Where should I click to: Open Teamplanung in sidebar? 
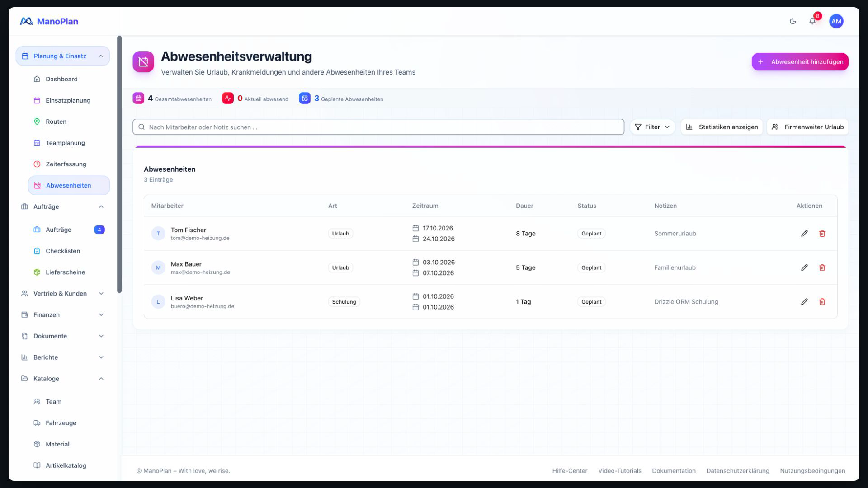click(69, 143)
